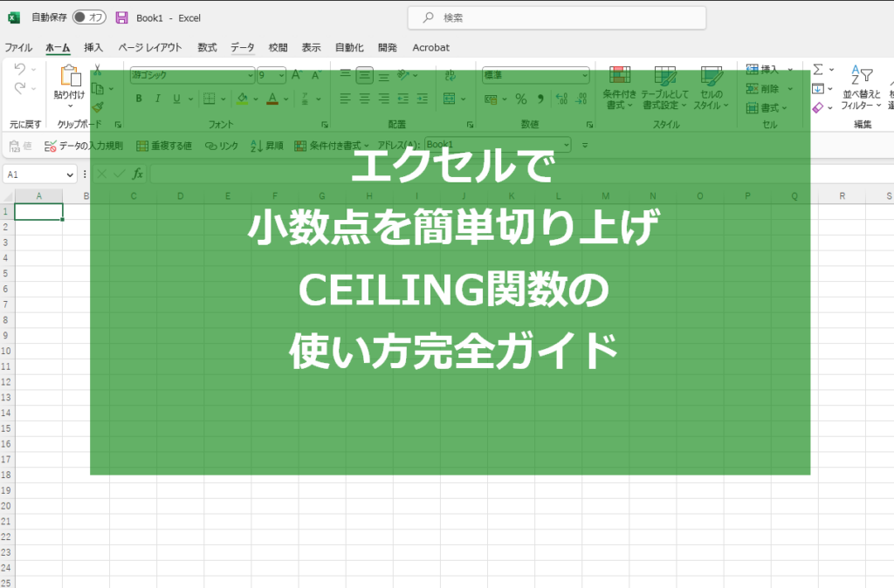
Task: Click the 重複する値 button
Action: (x=164, y=146)
